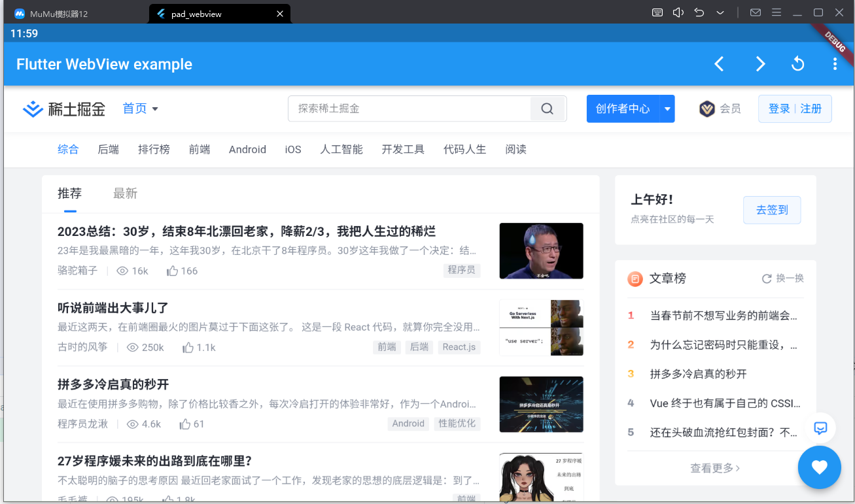Click the MuMu keyboard icon in title bar
Image resolution: width=855 pixels, height=504 pixels.
tap(657, 12)
